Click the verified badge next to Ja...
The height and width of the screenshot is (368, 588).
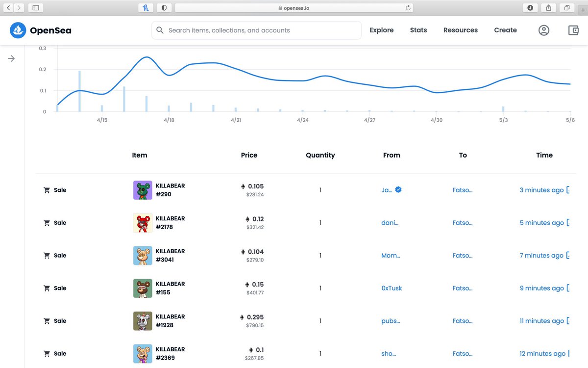tap(398, 189)
